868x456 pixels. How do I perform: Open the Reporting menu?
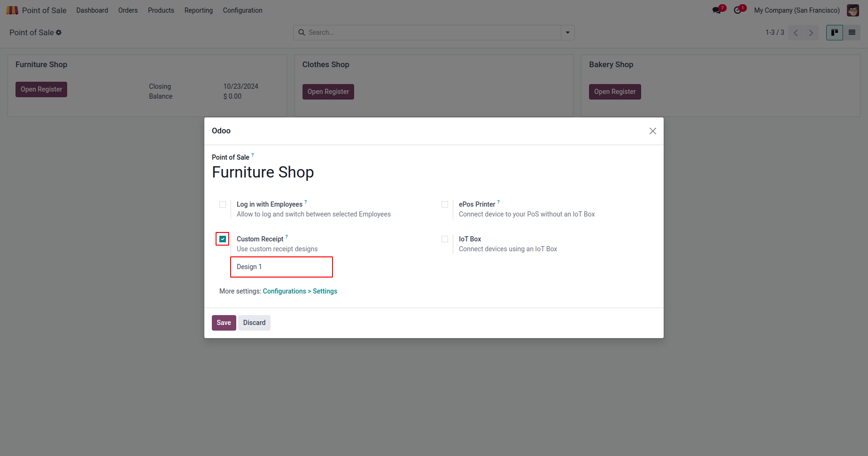click(x=198, y=10)
